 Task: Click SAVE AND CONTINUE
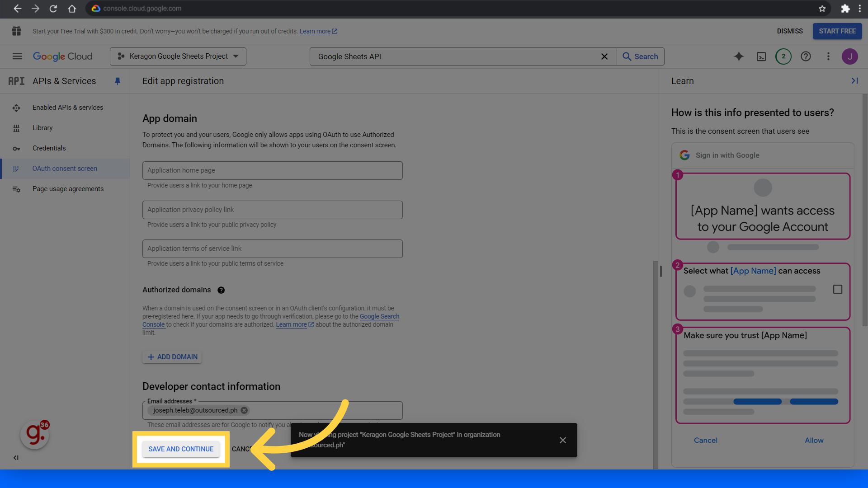click(181, 449)
